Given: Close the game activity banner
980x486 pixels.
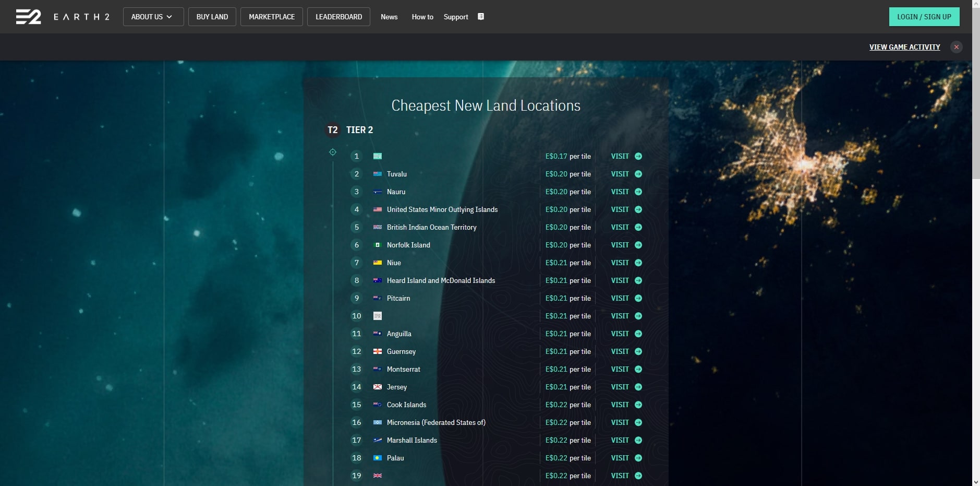Looking at the screenshot, I should [956, 47].
